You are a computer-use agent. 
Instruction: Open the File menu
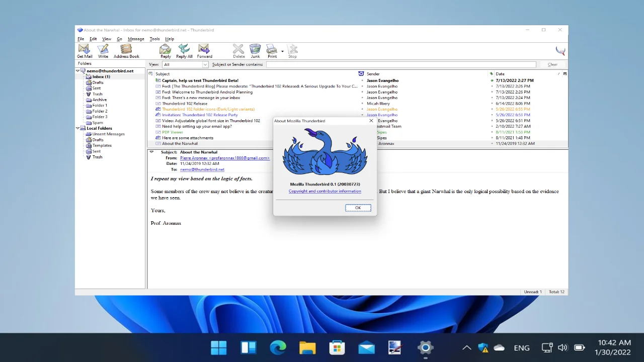click(x=80, y=39)
